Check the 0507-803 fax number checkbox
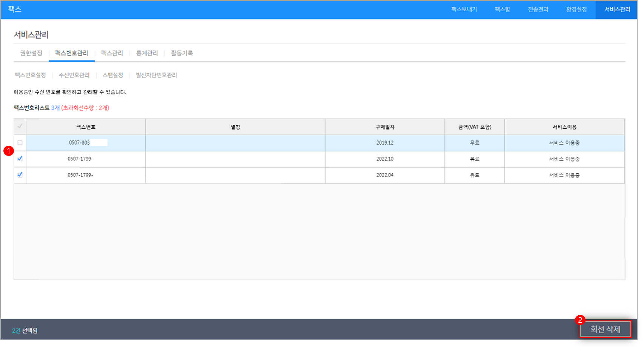This screenshot has height=350, width=644. 20,143
